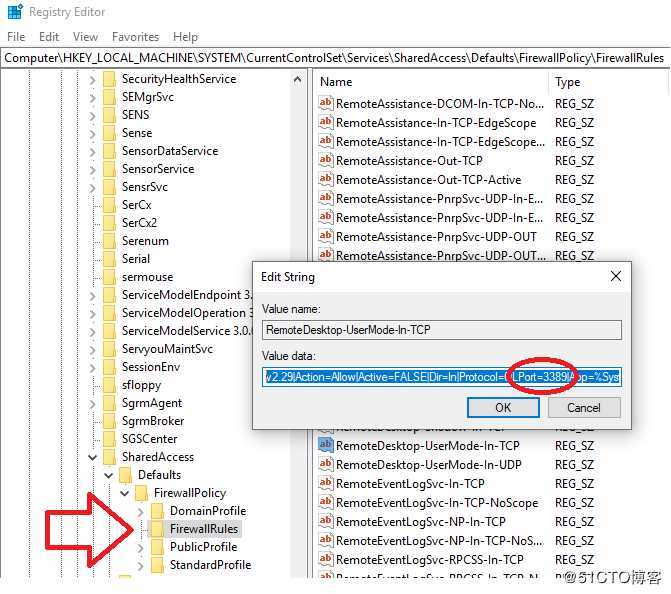Select the DomainProfile tree key
Viewport: 671px width, 594px height.
(208, 511)
